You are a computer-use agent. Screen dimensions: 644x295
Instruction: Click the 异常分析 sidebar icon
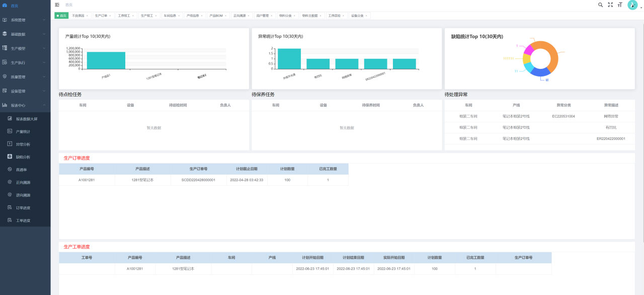coord(10,144)
